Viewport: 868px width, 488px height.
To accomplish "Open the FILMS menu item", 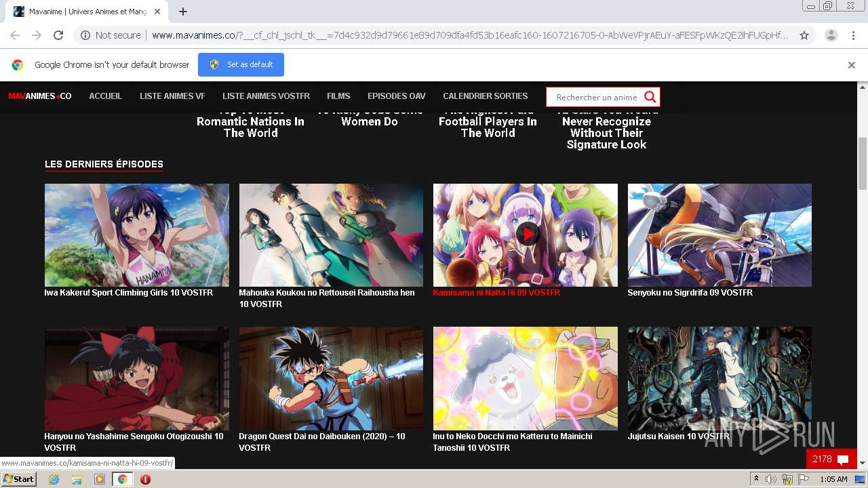I will (x=338, y=96).
